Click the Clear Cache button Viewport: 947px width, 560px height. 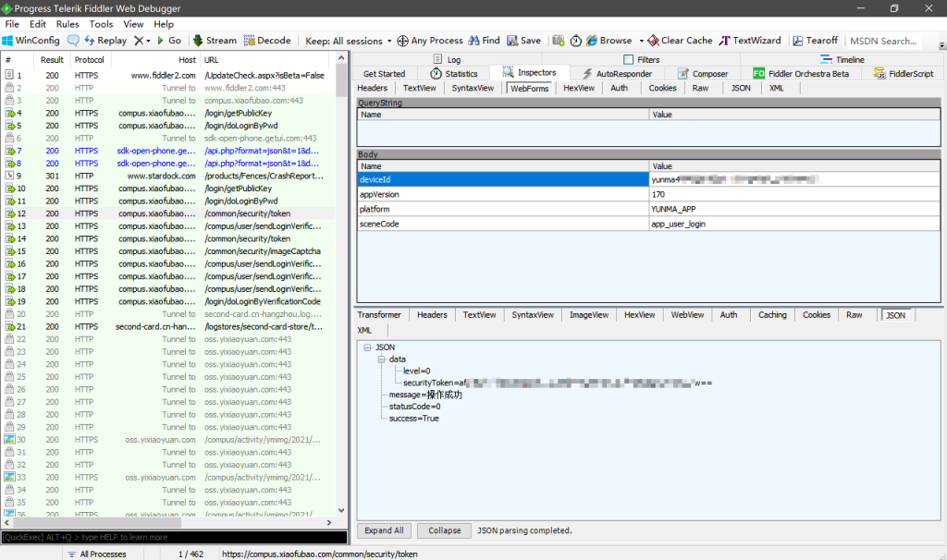pos(680,41)
